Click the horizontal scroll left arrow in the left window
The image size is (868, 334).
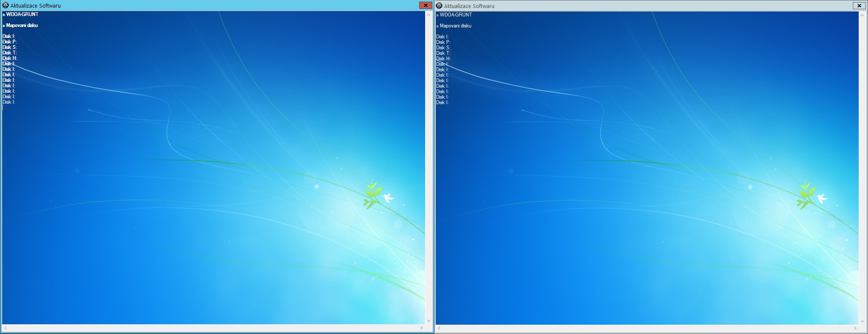pos(5,328)
